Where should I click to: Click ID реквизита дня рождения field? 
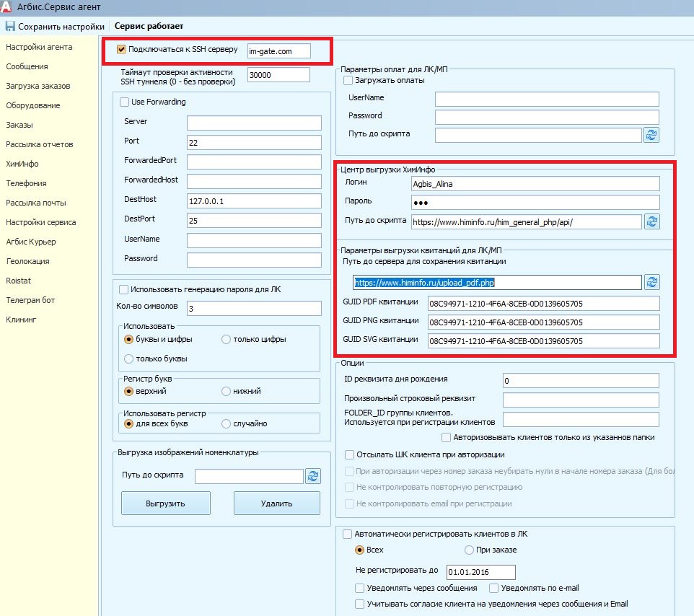[581, 381]
